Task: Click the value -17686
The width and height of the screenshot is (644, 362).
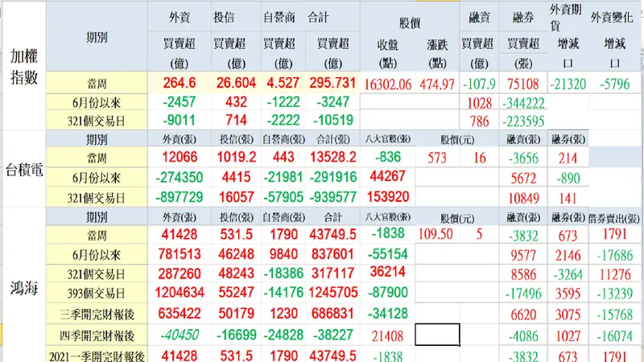Action: [x=614, y=256]
